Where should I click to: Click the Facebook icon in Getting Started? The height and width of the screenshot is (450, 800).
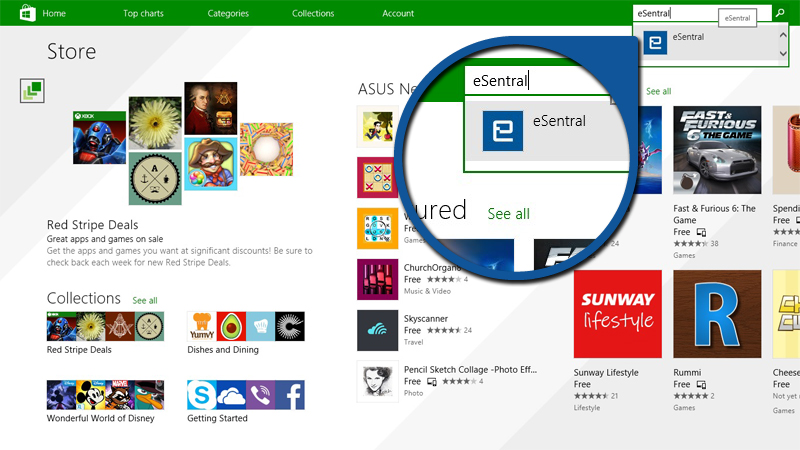click(290, 394)
